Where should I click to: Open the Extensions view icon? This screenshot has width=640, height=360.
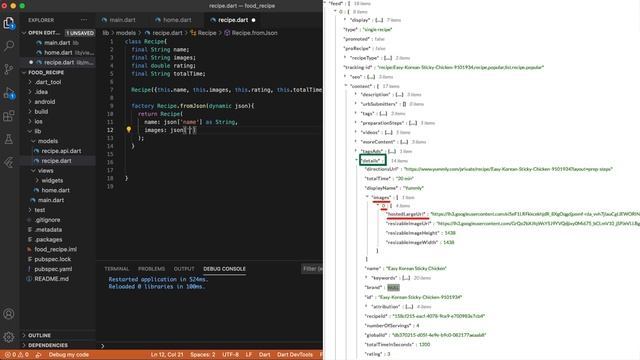point(9,116)
